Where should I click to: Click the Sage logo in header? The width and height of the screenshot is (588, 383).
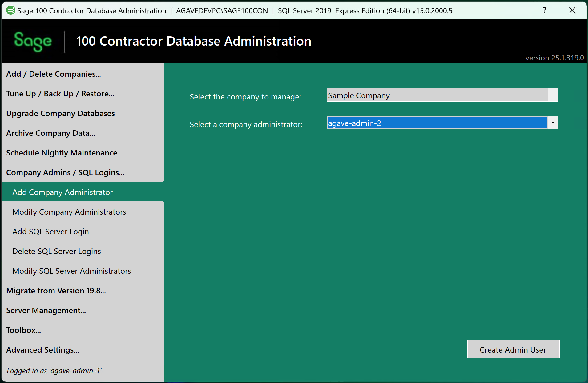point(33,41)
